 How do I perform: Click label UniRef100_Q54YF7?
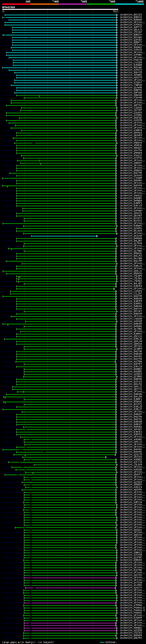[131, 474]
